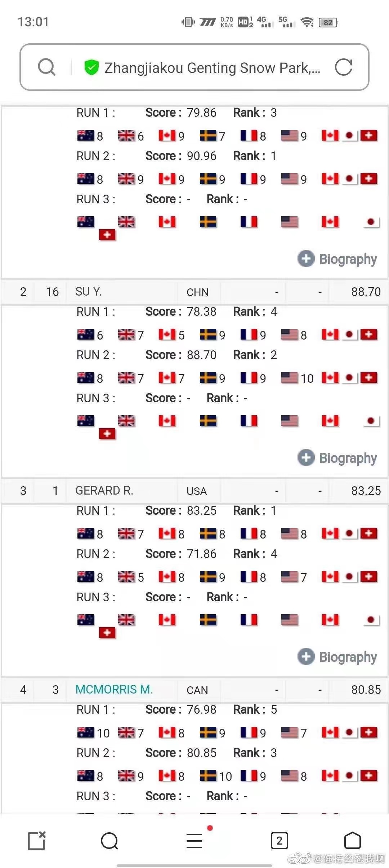
Task: Select the GERARD R. result row
Action: point(194,491)
